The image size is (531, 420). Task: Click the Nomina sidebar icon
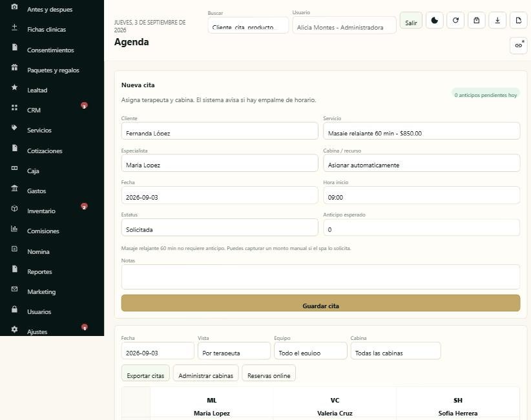point(14,249)
